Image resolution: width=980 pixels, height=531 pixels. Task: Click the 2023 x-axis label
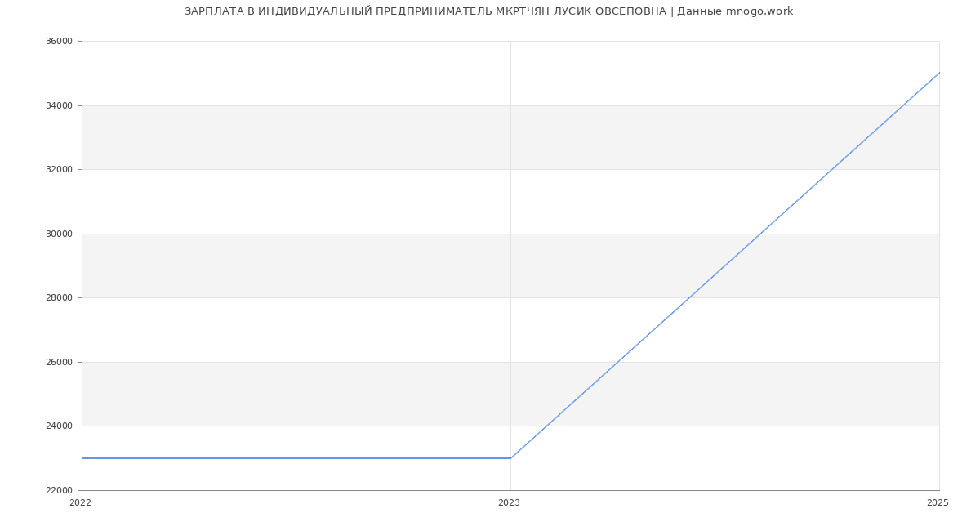click(509, 503)
